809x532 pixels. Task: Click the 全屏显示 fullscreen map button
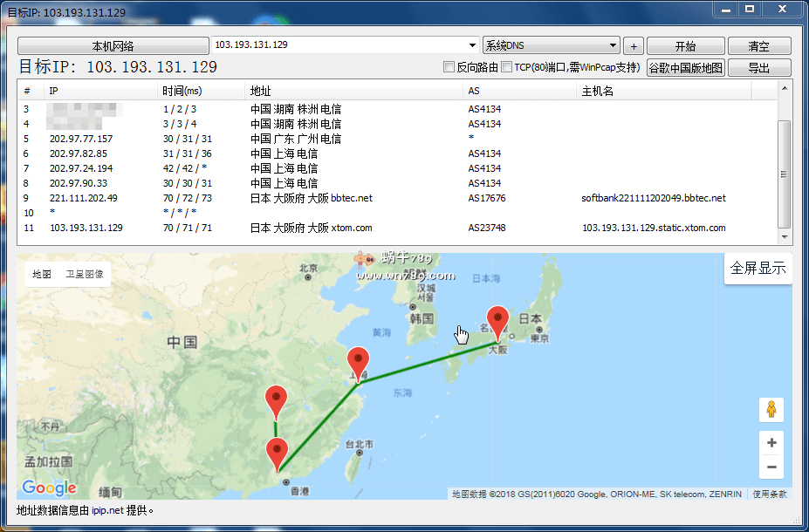tap(758, 269)
